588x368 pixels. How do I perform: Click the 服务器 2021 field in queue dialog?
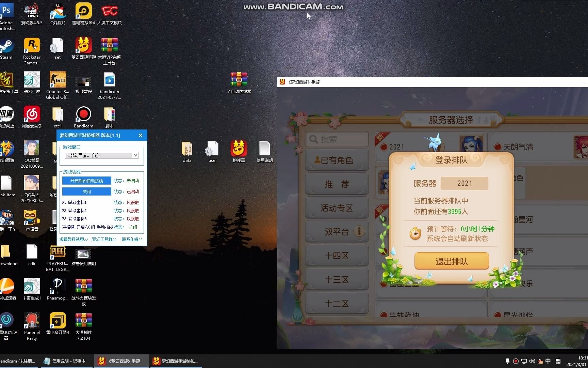[464, 183]
